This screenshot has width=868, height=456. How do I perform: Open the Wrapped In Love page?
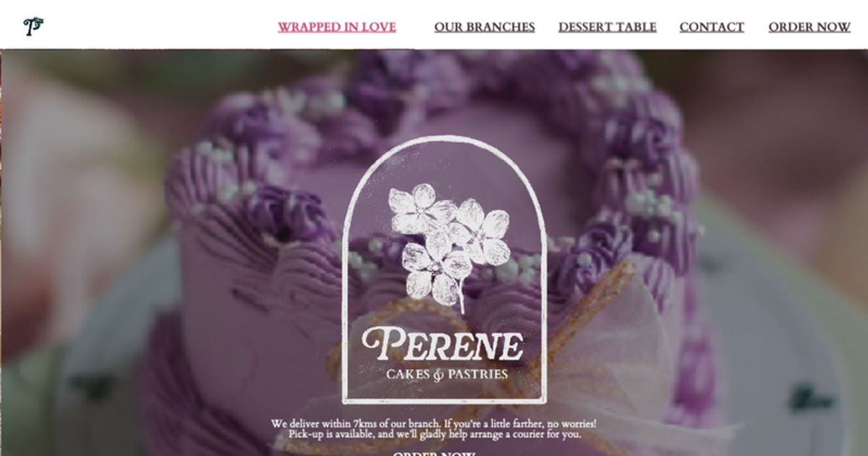click(337, 28)
